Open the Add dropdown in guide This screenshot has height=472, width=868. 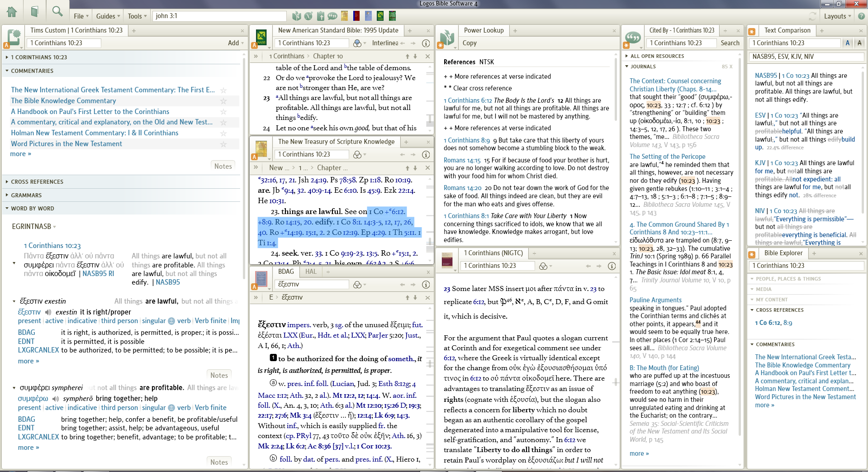(236, 43)
